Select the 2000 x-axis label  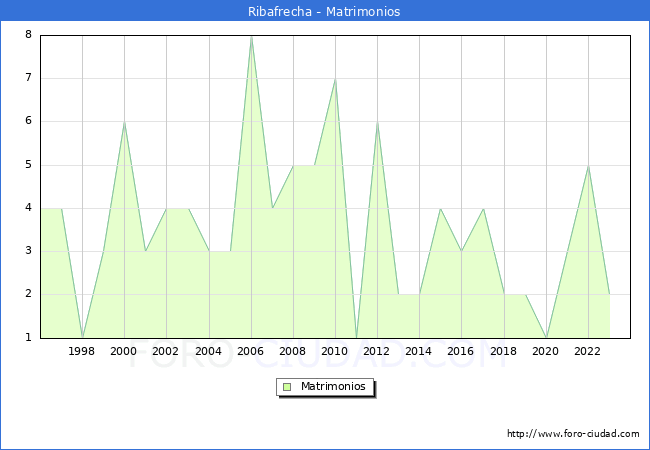click(124, 351)
